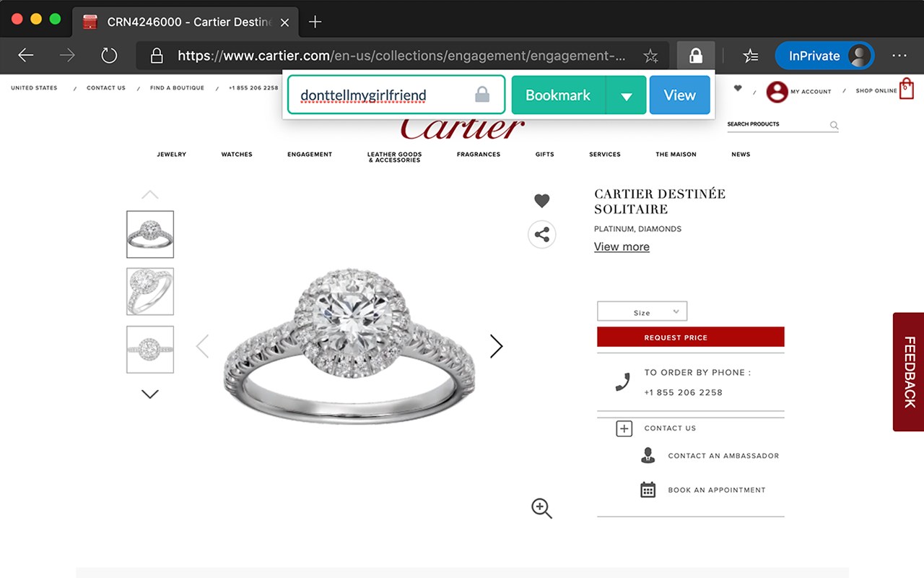Screen dimensions: 924x578
Task: Reload the page with refresh icon
Action: [109, 56]
